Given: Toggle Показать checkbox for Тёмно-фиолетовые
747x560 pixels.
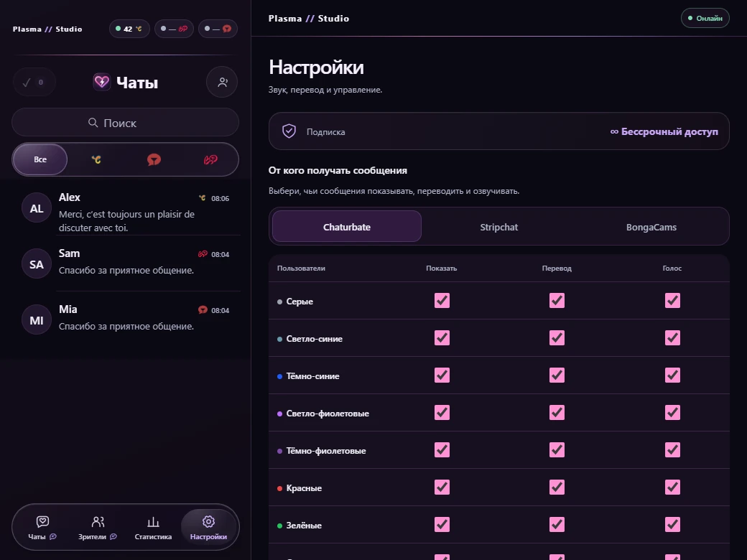Looking at the screenshot, I should click(442, 450).
